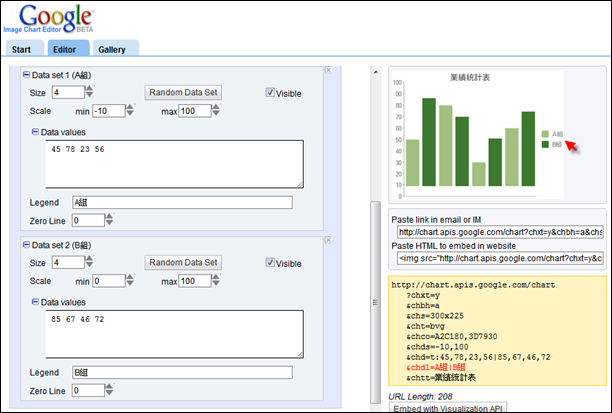Click Scale max field in Data set 2
Image resolution: width=612 pixels, height=413 pixels.
click(195, 281)
